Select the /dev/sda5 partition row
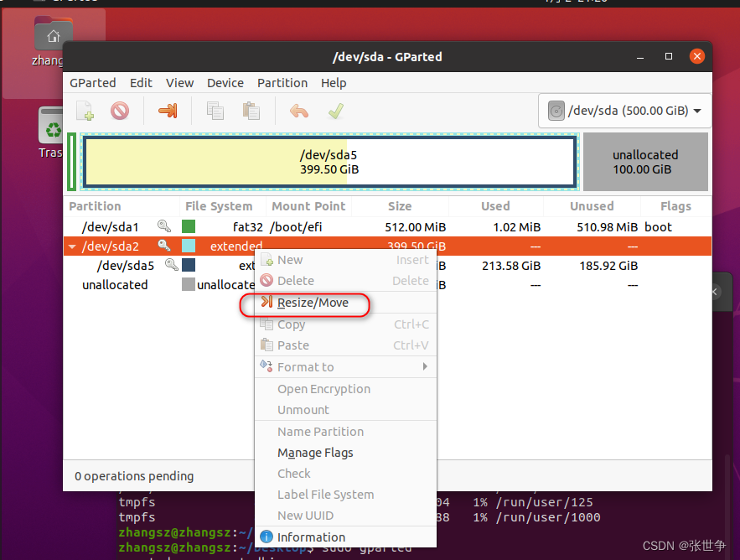 [x=387, y=266]
